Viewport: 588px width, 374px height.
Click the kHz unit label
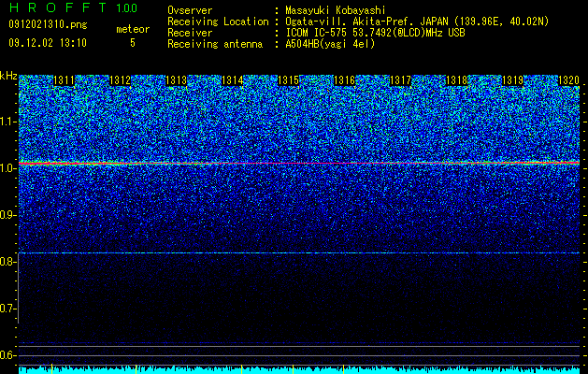[8, 76]
